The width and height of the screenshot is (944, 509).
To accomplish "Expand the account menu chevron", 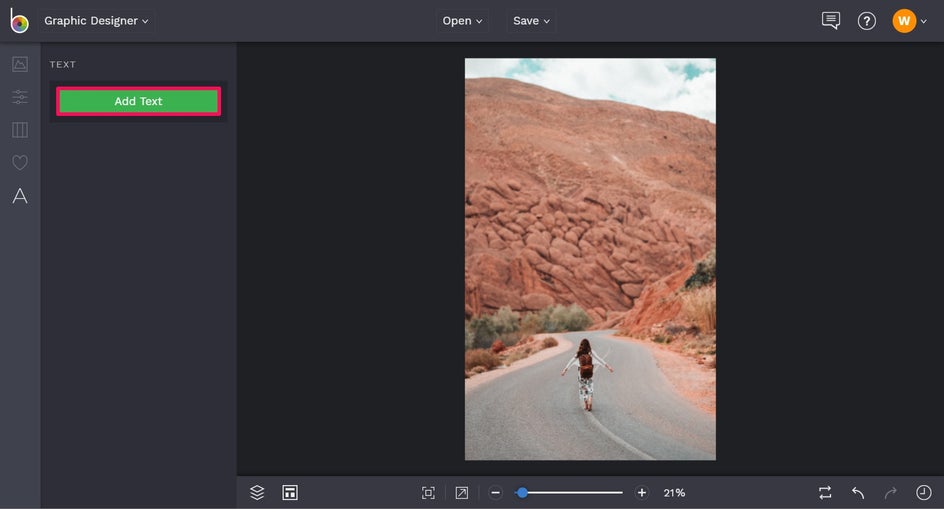I will [924, 22].
